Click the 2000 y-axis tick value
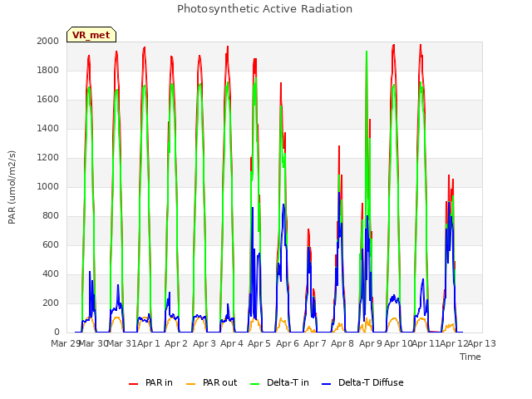 pyautogui.click(x=48, y=41)
